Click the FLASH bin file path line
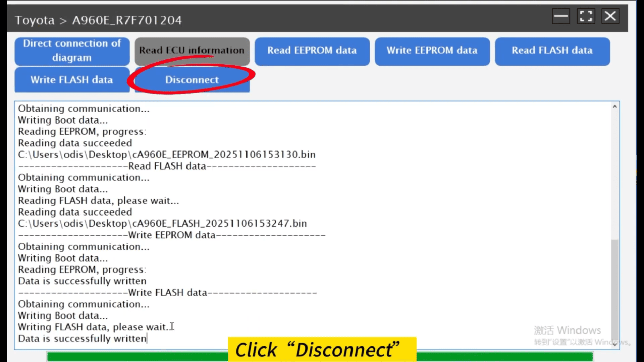The width and height of the screenshot is (644, 362). tap(162, 224)
